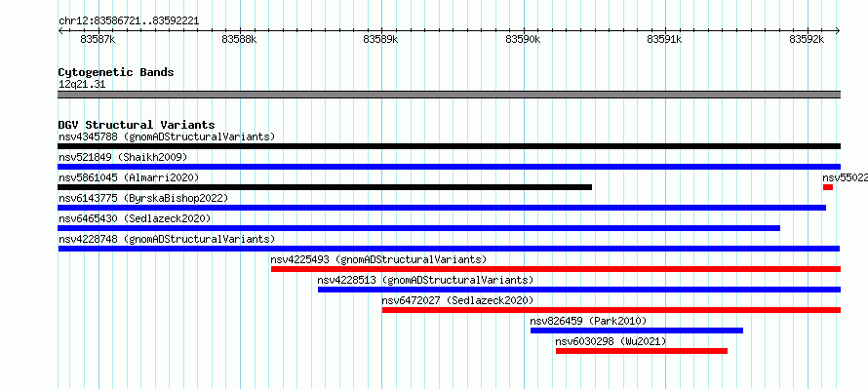This screenshot has width=868, height=389.
Task: Click the grey 12q21.31 cytogenetic band bar
Action: [449, 95]
